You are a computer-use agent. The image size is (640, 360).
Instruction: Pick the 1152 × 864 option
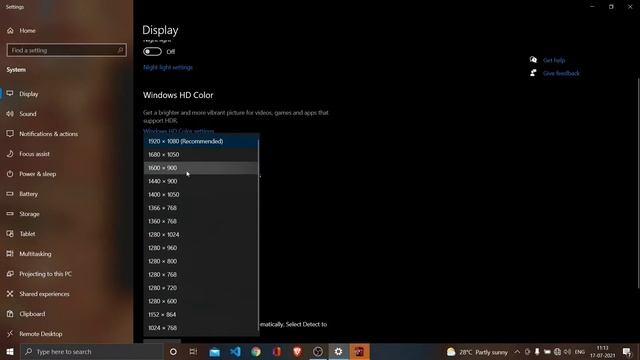tap(201, 315)
